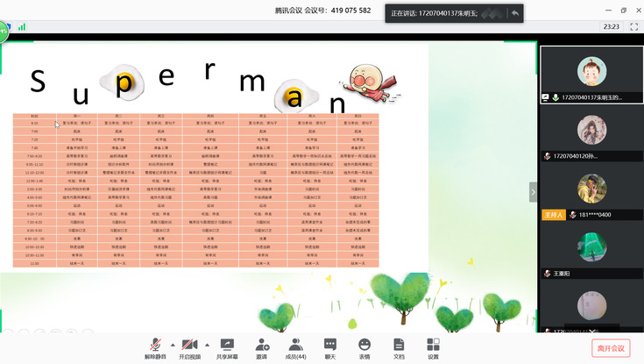This screenshot has height=364, width=644.
Task: Select 朱明玉 participant video tile
Action: click(591, 73)
